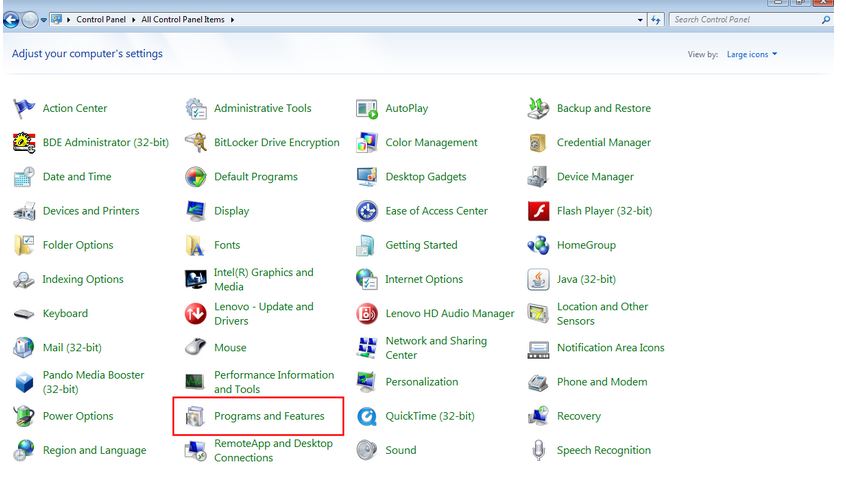Viewport: 846px width, 482px height.
Task: Open the Mail (32-bit) link
Action: click(72, 348)
